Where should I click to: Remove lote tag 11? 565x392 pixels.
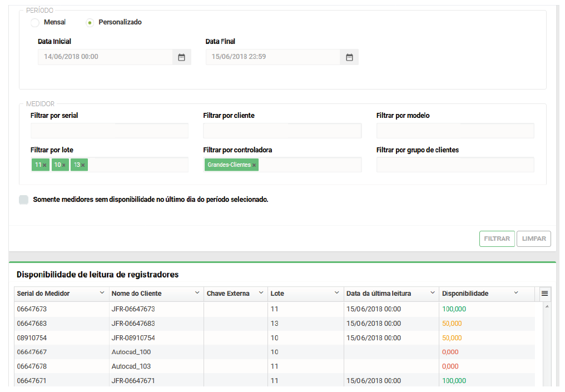click(45, 165)
